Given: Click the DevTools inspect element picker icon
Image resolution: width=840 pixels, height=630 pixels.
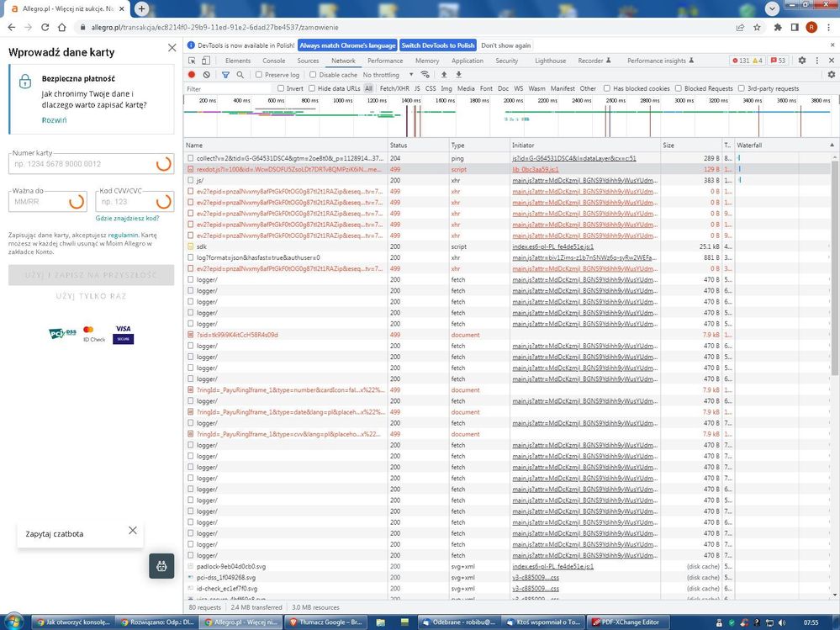Looking at the screenshot, I should click(x=192, y=61).
